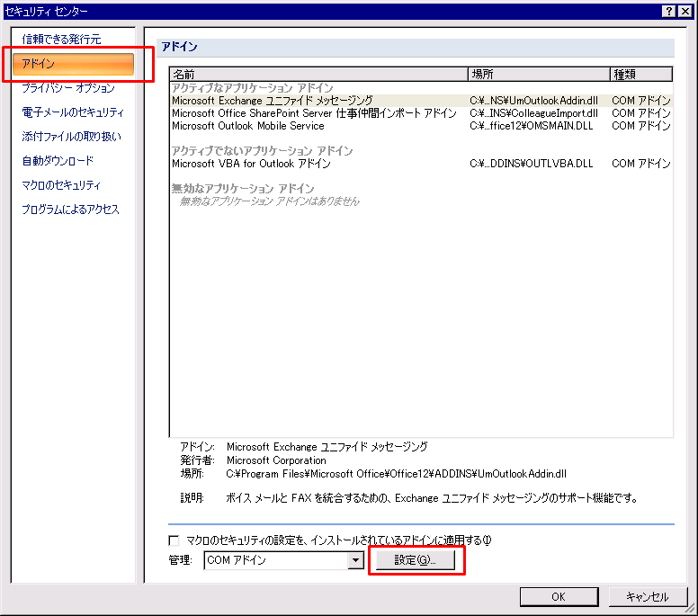
Task: Go to 自動ダウンロード settings
Action: click(58, 161)
